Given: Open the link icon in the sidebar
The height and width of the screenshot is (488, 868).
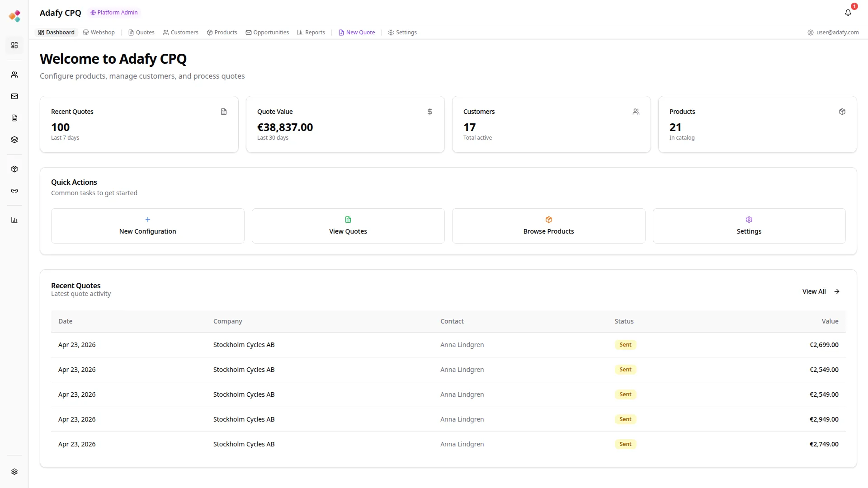Looking at the screenshot, I should point(14,191).
